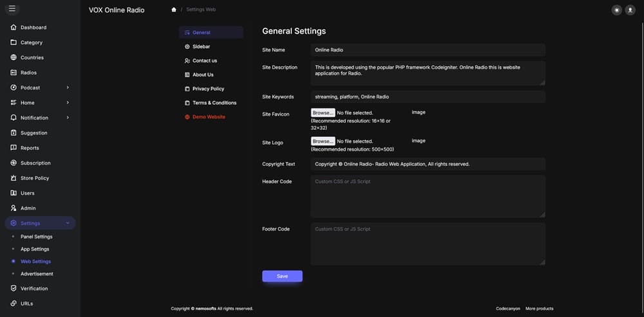Screen dimensions: 644x317
Task: Select Advertisement submenu item
Action: [x=37, y=274]
